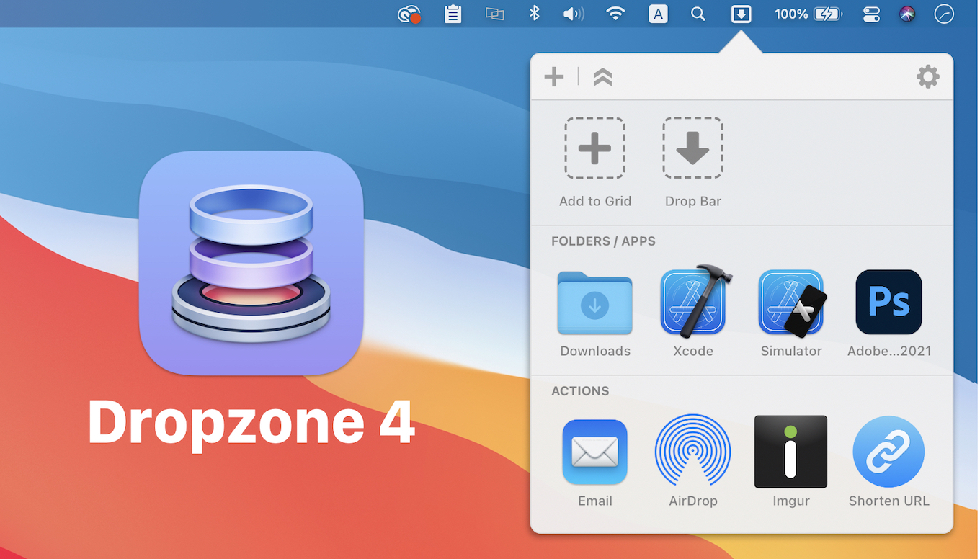Click the FOLDERS / APPS section header
The width and height of the screenshot is (980, 559).
[603, 241]
